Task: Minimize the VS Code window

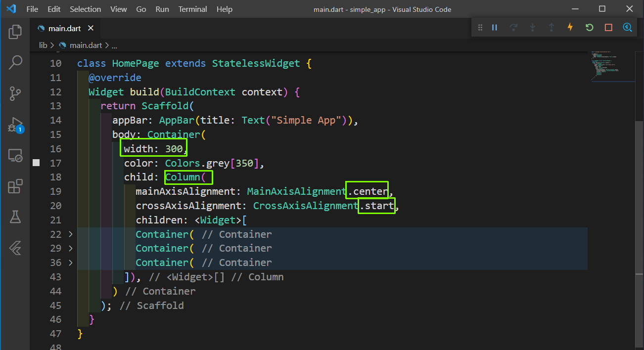Action: click(x=575, y=9)
